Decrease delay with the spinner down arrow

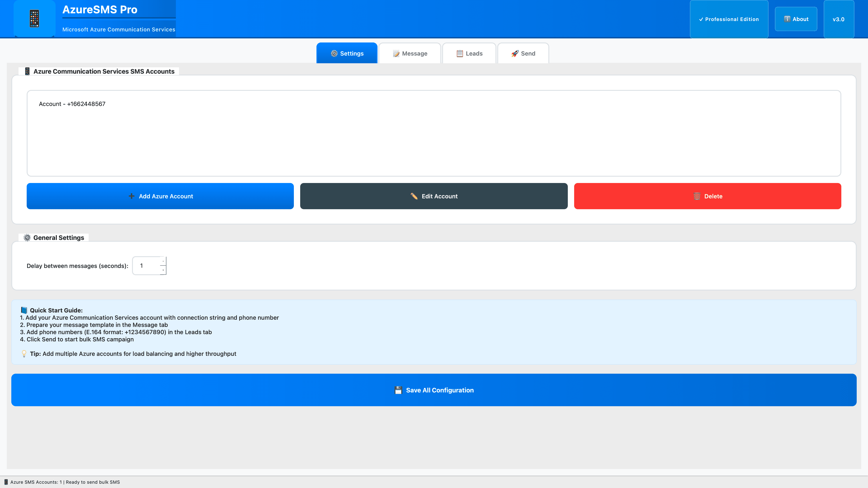pyautogui.click(x=163, y=270)
